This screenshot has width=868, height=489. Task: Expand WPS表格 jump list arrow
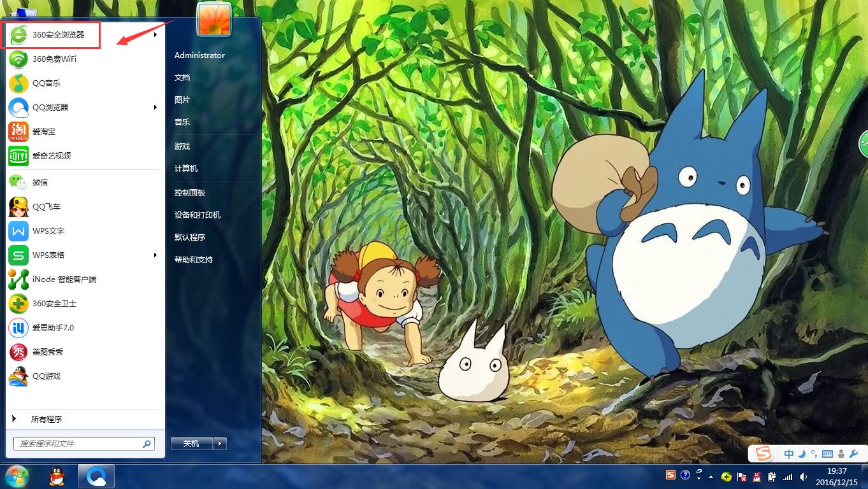(x=156, y=255)
